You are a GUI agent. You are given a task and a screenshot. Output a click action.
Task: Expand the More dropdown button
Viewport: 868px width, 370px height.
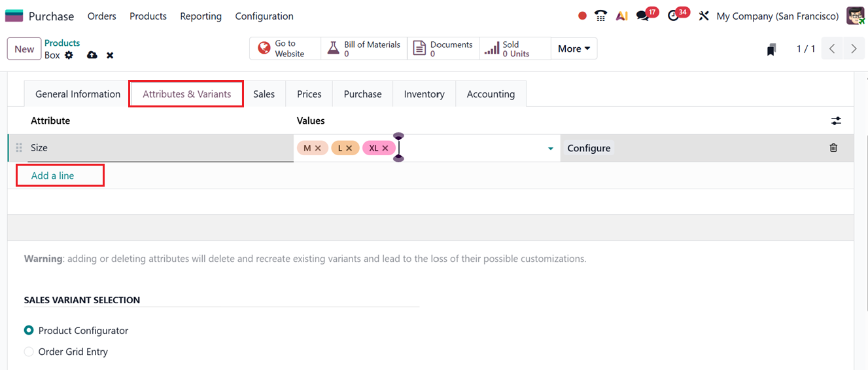(574, 48)
